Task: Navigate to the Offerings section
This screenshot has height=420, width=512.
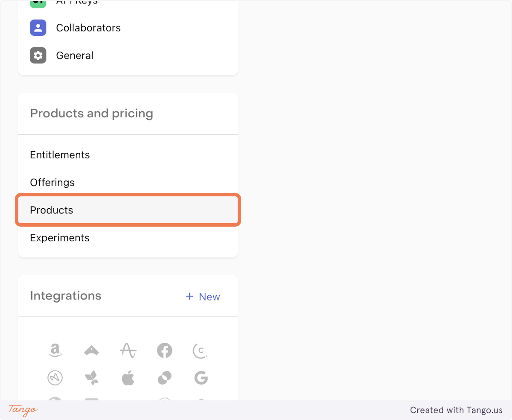Action: coord(52,182)
